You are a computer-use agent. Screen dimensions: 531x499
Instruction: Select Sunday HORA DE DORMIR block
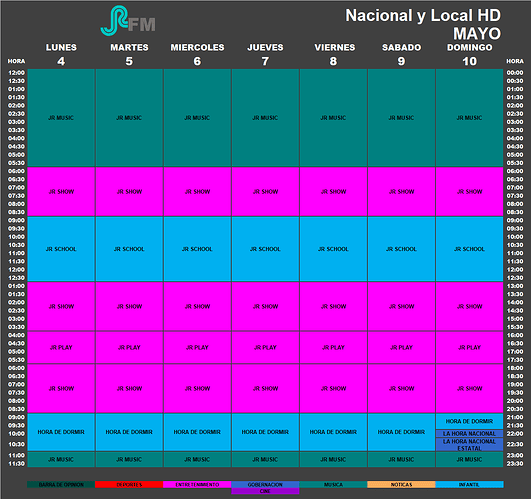[469, 421]
